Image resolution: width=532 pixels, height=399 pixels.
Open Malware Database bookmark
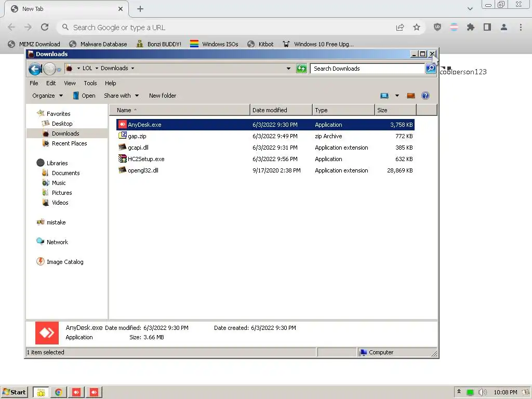click(98, 44)
